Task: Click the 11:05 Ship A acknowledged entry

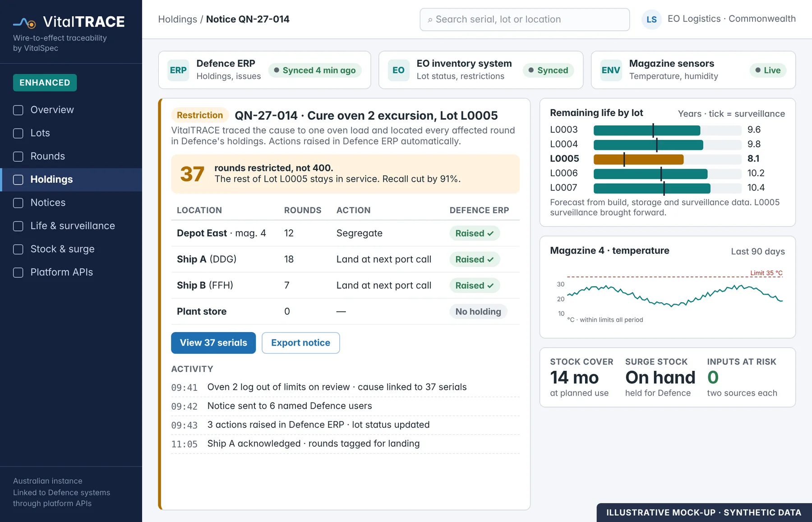Action: click(345, 444)
